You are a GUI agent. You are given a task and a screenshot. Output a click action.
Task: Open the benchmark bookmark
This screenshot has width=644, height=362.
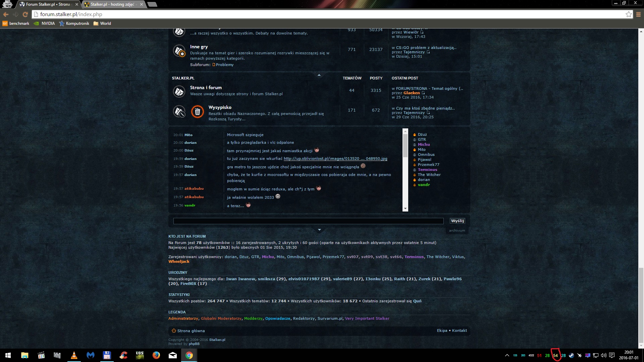pyautogui.click(x=16, y=23)
